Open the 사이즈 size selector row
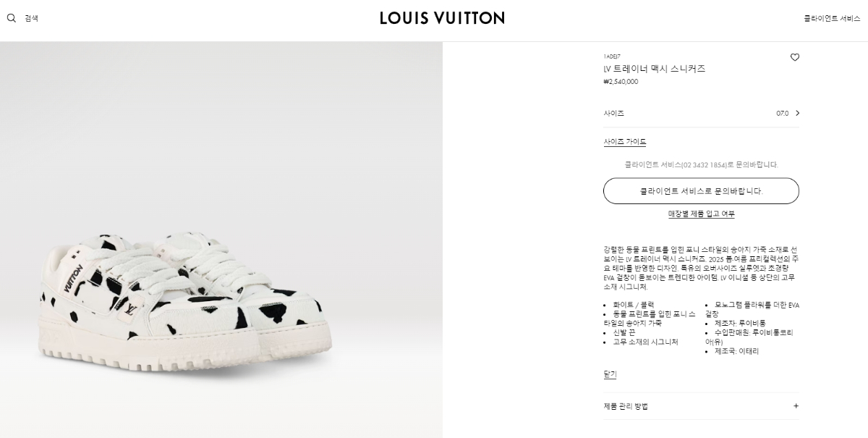 tap(701, 114)
